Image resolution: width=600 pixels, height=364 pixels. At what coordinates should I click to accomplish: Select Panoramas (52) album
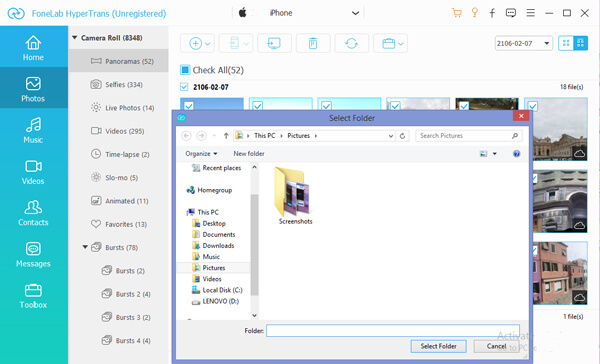point(119,61)
